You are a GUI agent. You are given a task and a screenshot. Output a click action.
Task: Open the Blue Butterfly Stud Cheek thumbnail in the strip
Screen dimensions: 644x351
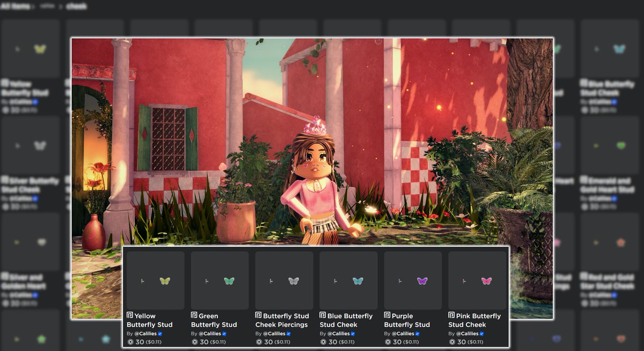point(349,281)
